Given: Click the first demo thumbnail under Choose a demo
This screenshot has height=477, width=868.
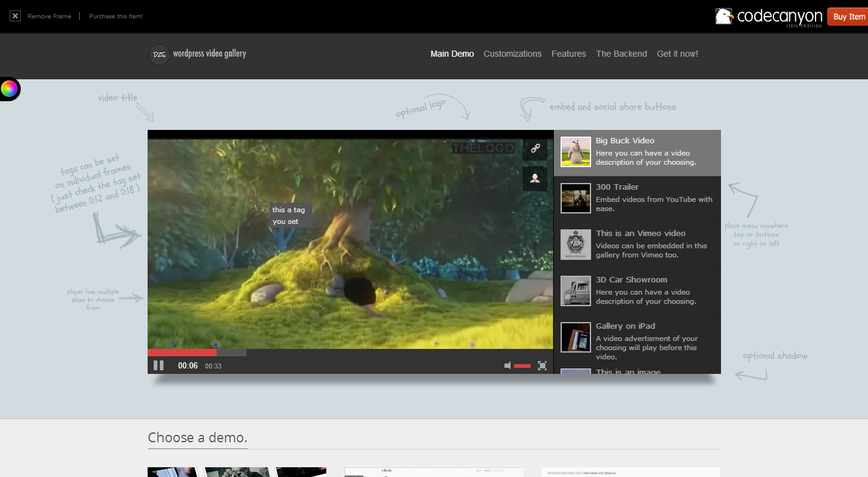Looking at the screenshot, I should [237, 472].
